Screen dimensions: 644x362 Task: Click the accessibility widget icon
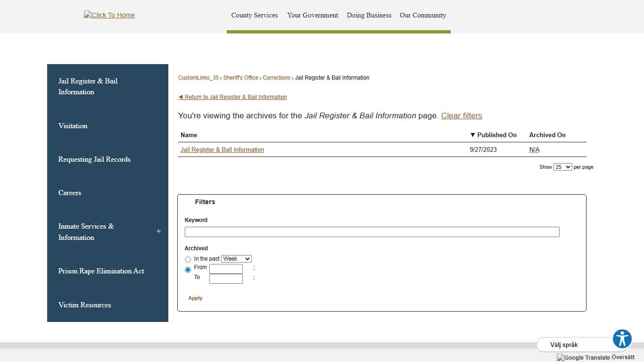[x=622, y=339]
